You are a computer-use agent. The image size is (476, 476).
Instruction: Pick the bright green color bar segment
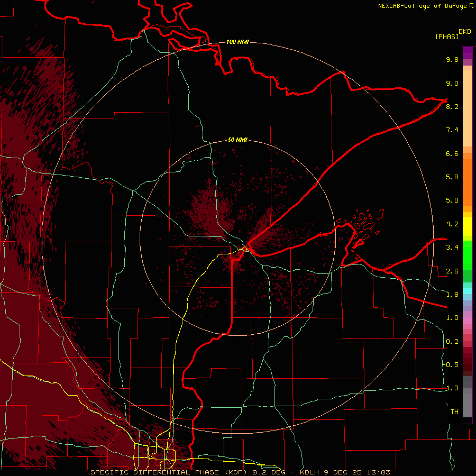467,255
